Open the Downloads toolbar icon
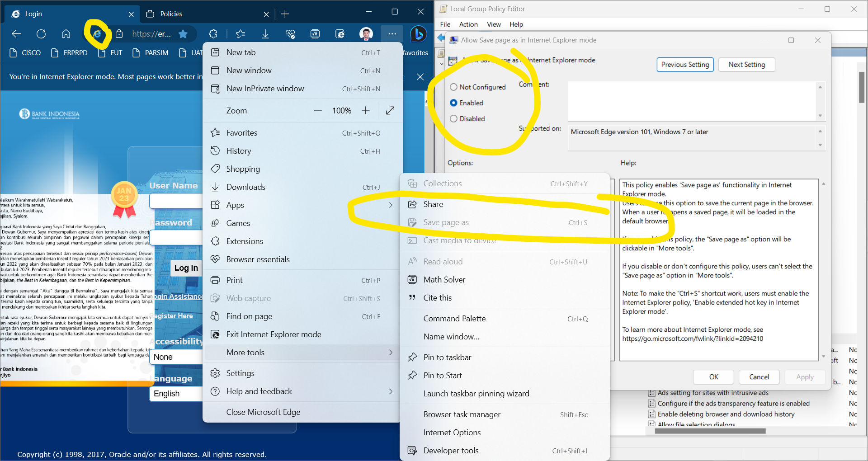 click(265, 34)
